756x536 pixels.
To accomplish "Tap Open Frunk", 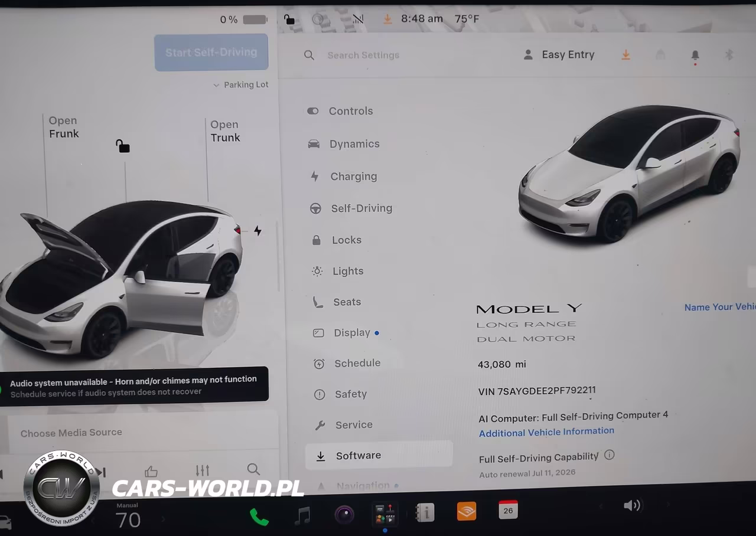I will (64, 127).
